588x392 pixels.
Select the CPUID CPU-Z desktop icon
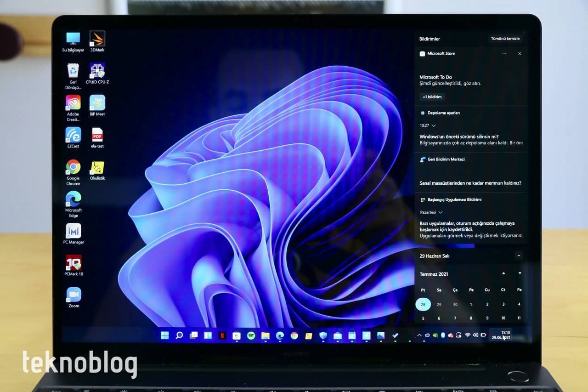[97, 72]
